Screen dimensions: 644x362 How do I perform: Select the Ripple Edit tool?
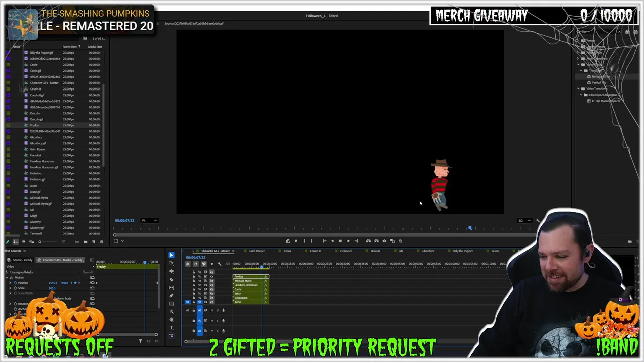(171, 271)
